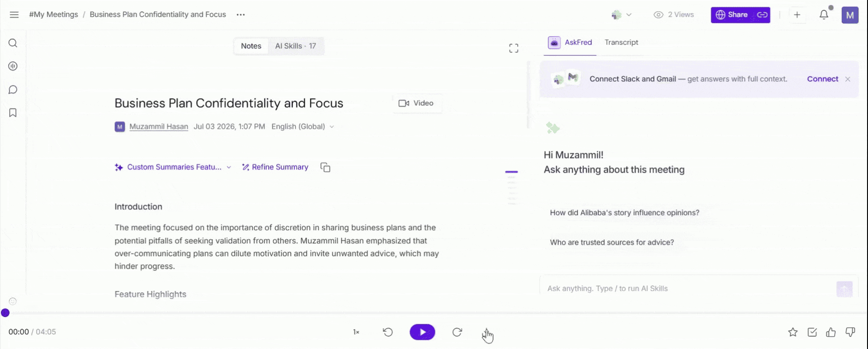The width and height of the screenshot is (868, 349).
Task: Click the 04:05 total duration text
Action: [x=46, y=332]
